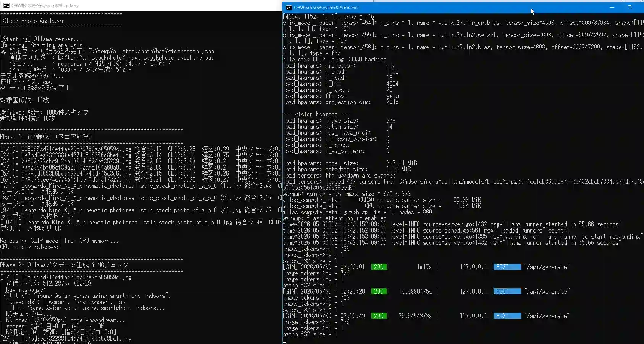This screenshot has width=644, height=344.
Task: Click the 'load_hparams: n_layer: 28' line
Action: [338, 90]
